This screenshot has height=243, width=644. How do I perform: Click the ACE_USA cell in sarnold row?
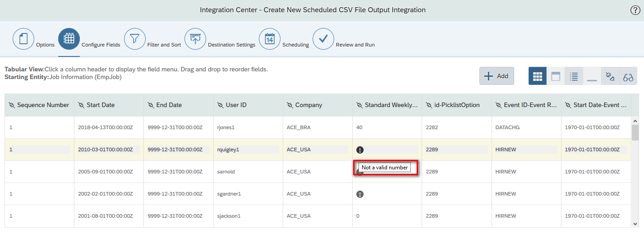coord(318,172)
